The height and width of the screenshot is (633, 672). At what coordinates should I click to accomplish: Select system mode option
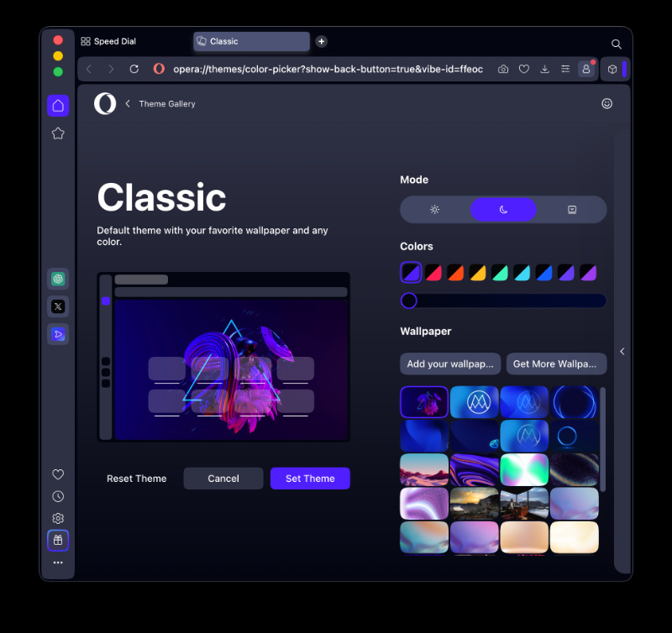pyautogui.click(x=572, y=209)
